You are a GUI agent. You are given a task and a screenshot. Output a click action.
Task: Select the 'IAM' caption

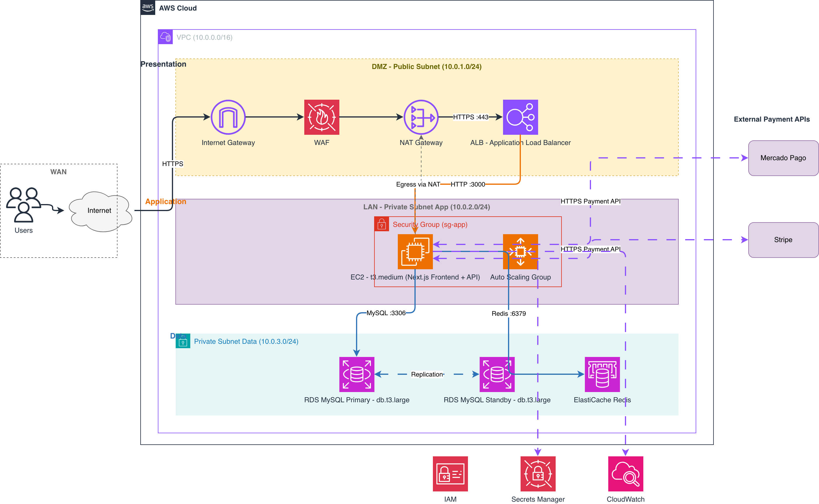tap(450, 499)
